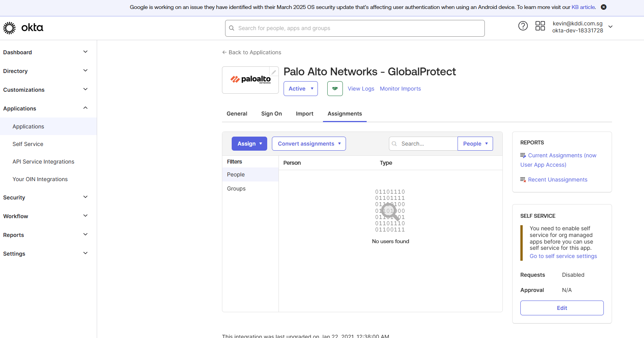
Task: Dismiss the Google Android issue banner
Action: 603,7
